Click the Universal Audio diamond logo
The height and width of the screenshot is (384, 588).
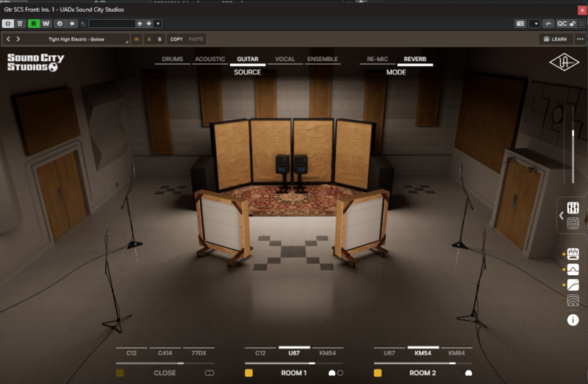click(x=564, y=63)
